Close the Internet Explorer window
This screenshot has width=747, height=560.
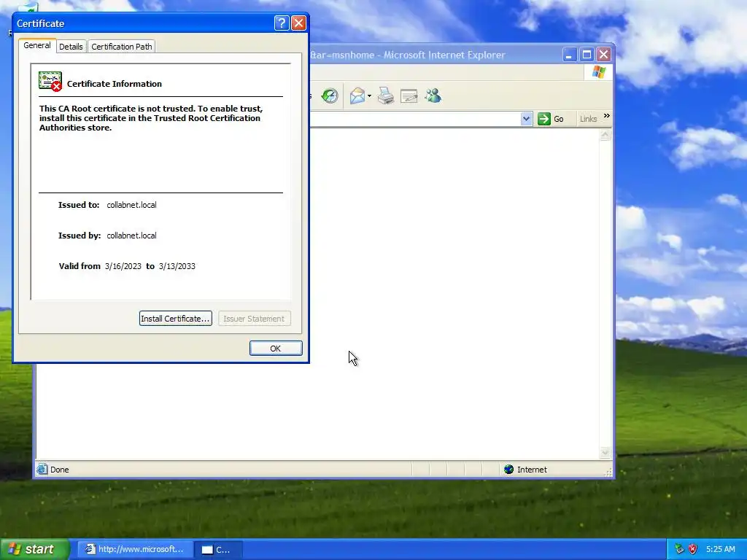[x=603, y=55]
